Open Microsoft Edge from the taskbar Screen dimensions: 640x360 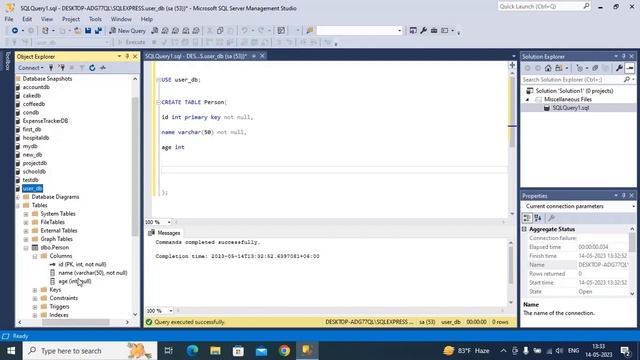(192, 351)
